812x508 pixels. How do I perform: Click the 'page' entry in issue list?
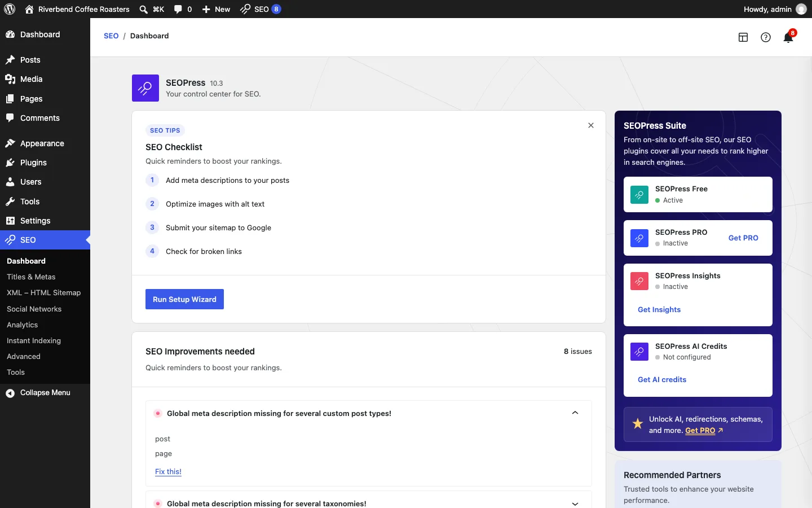pyautogui.click(x=164, y=454)
